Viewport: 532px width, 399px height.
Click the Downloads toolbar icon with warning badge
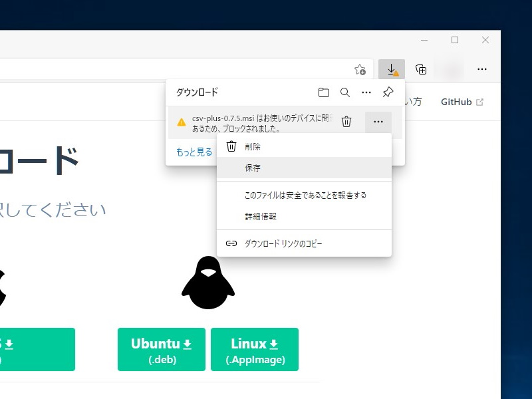[392, 68]
